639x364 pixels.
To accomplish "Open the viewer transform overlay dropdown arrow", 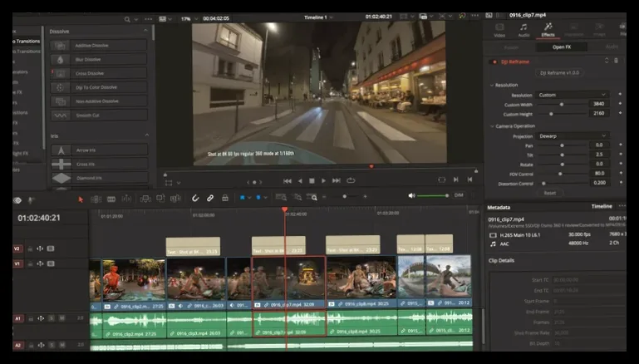I will [179, 183].
